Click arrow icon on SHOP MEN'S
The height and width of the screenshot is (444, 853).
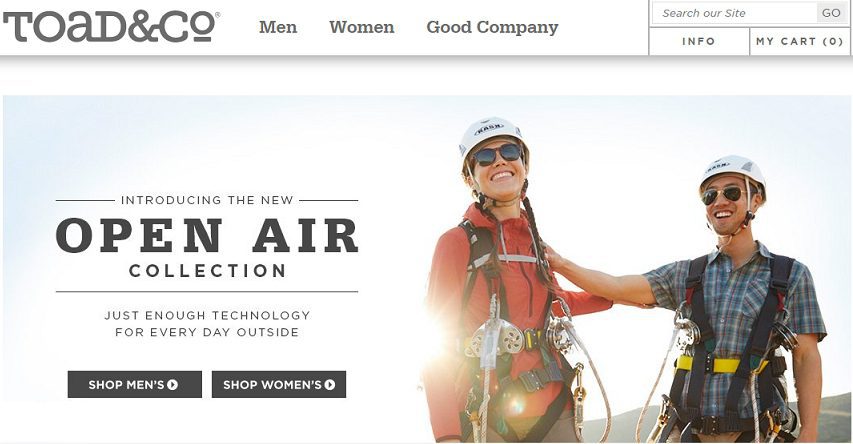[x=172, y=385]
